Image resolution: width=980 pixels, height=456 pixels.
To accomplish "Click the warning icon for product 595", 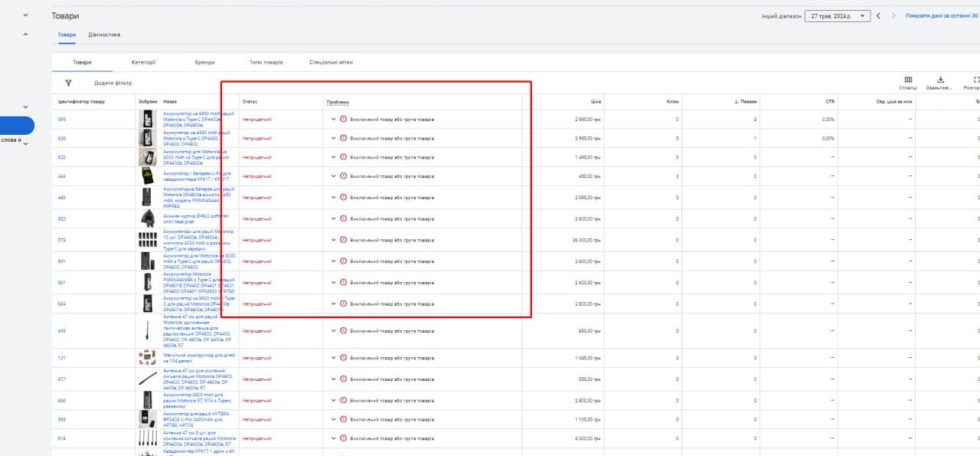I will coord(343,119).
